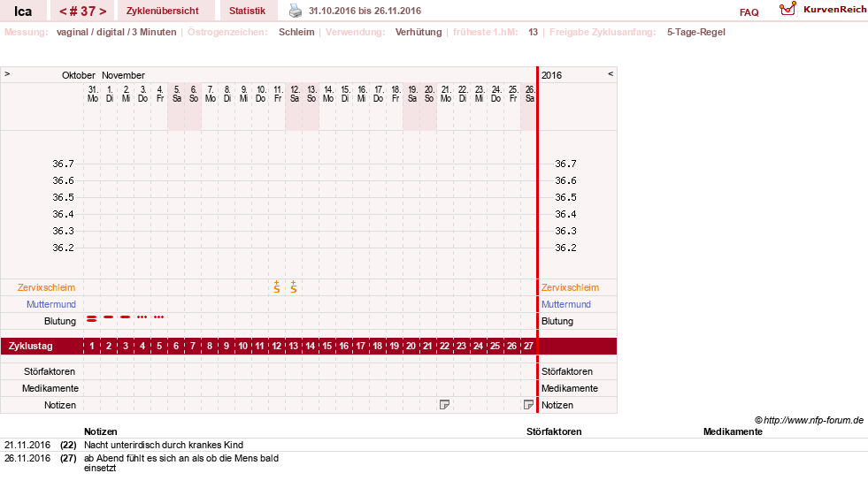This screenshot has height=496, width=868.
Task: Click the Medikamente column header below the chart
Action: 733,431
